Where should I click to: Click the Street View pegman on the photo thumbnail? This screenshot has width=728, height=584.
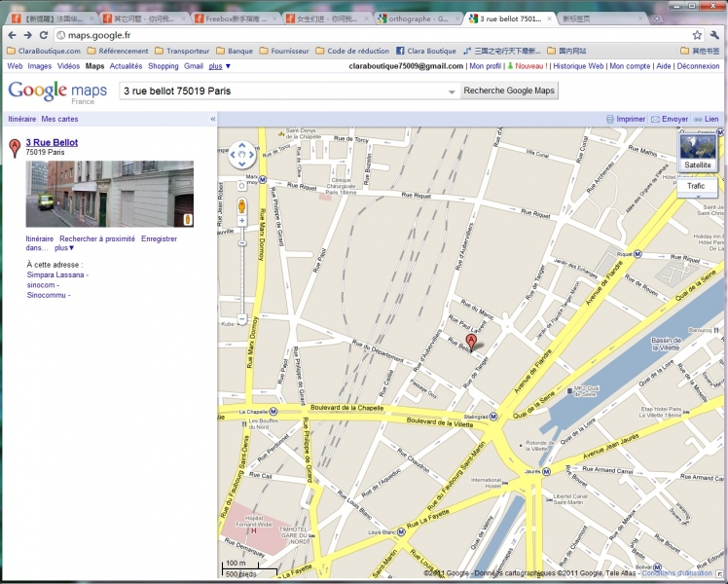click(188, 219)
